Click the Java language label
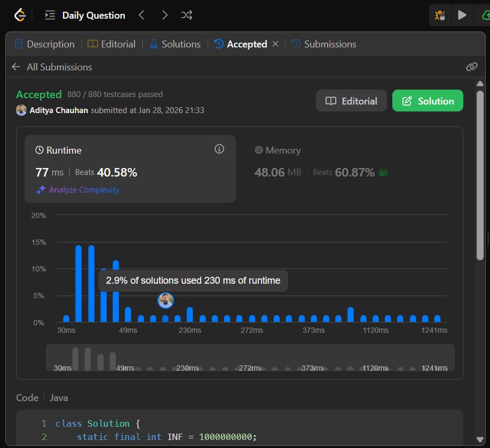The height and width of the screenshot is (448, 490). pyautogui.click(x=59, y=398)
